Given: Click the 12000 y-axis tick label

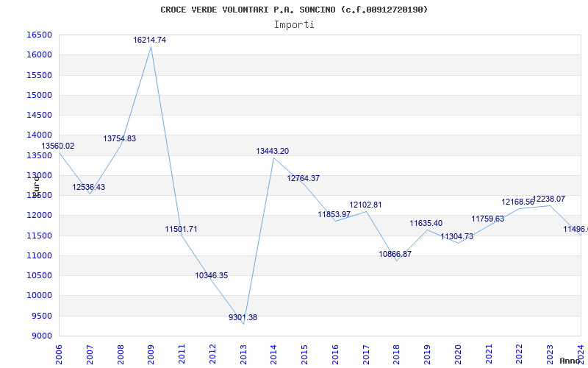Looking at the screenshot, I should coord(39,216).
